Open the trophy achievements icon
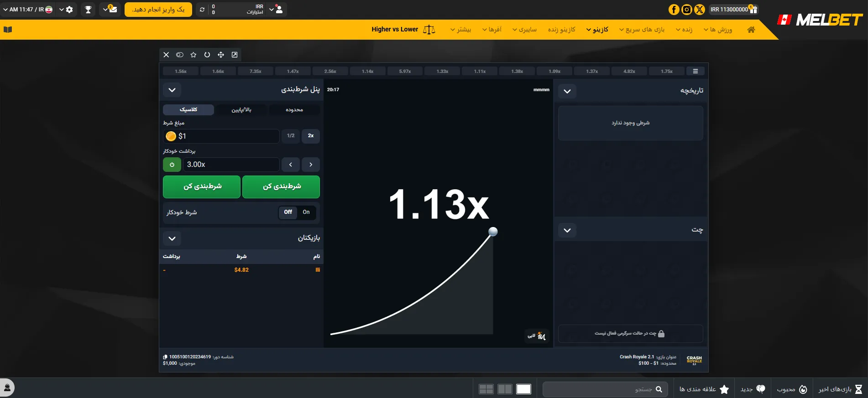Viewport: 868px width, 398px height. coord(88,9)
